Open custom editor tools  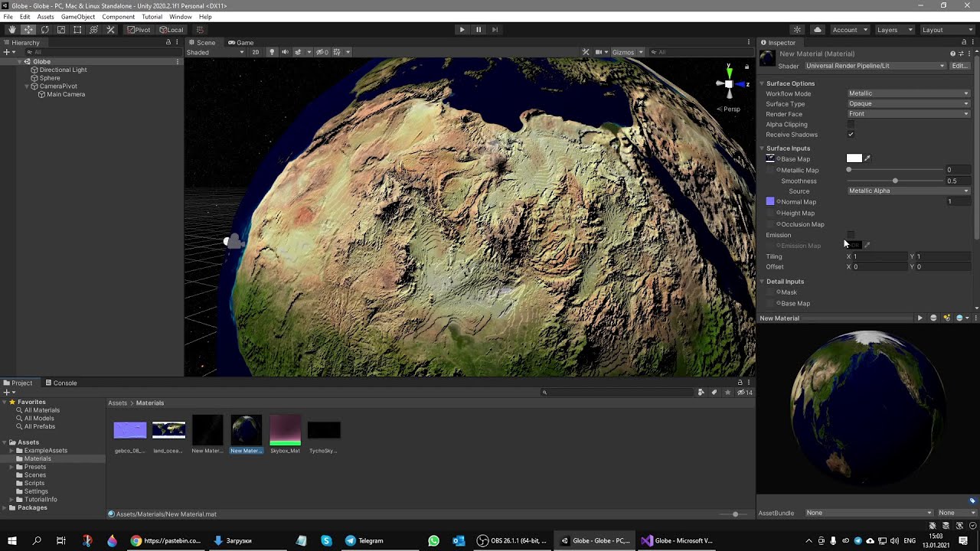pos(110,30)
